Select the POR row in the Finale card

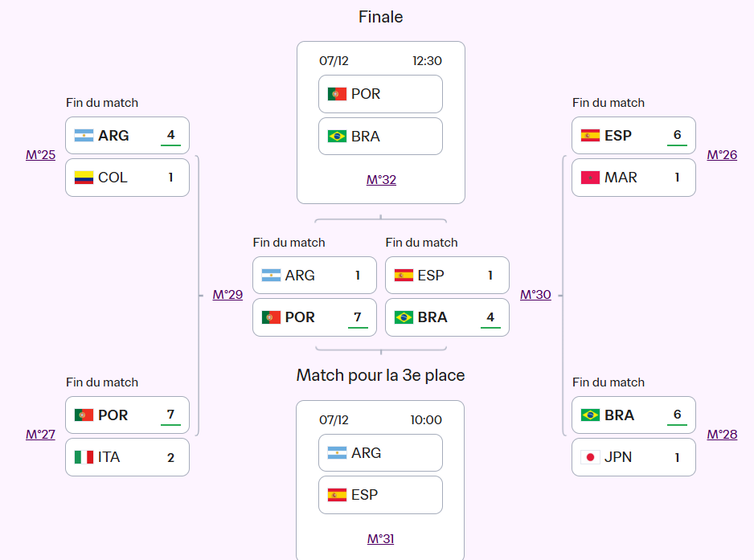pos(380,94)
